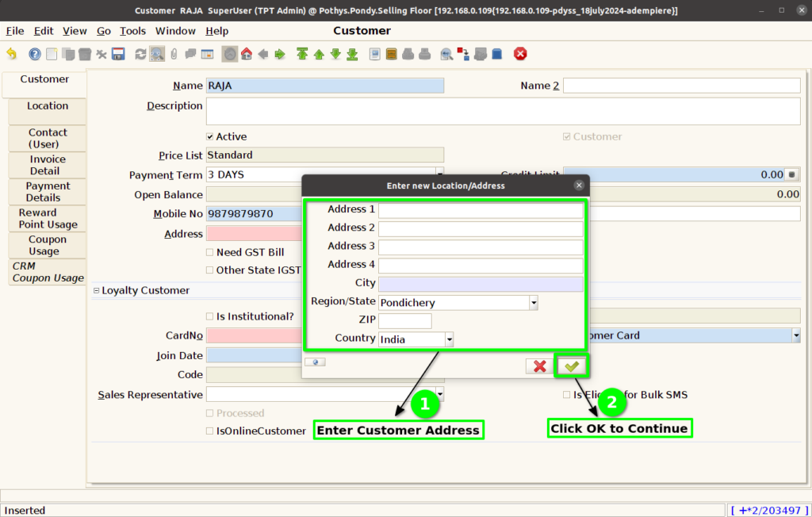Open the Go menu
Viewport: 812px width, 517px height.
tap(104, 31)
